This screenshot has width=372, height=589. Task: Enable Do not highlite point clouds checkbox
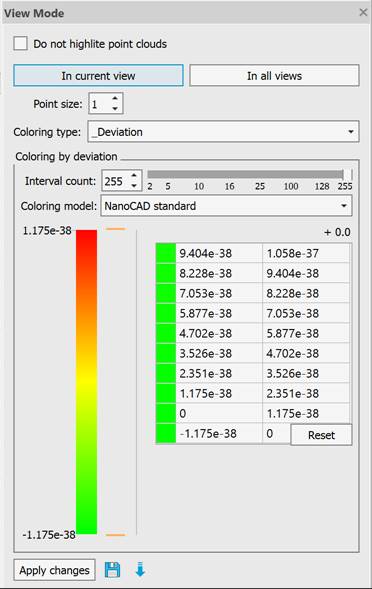[x=20, y=43]
